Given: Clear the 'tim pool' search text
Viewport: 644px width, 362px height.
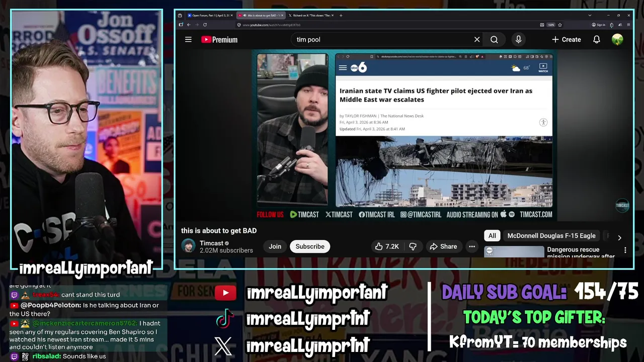Looking at the screenshot, I should (477, 40).
